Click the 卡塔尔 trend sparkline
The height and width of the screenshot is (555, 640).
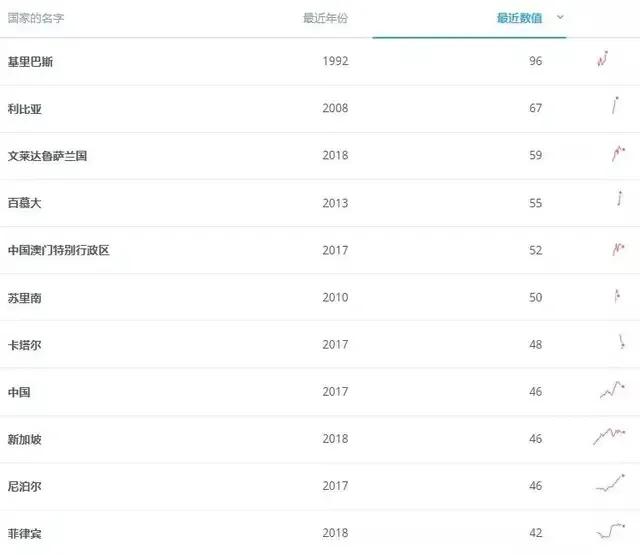click(x=622, y=343)
